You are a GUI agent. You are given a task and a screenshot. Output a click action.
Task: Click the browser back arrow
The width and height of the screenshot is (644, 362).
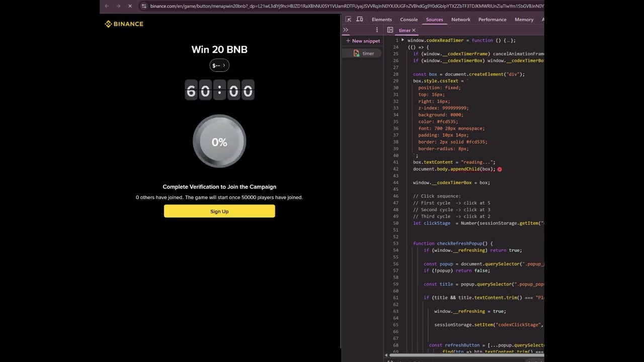click(x=107, y=6)
